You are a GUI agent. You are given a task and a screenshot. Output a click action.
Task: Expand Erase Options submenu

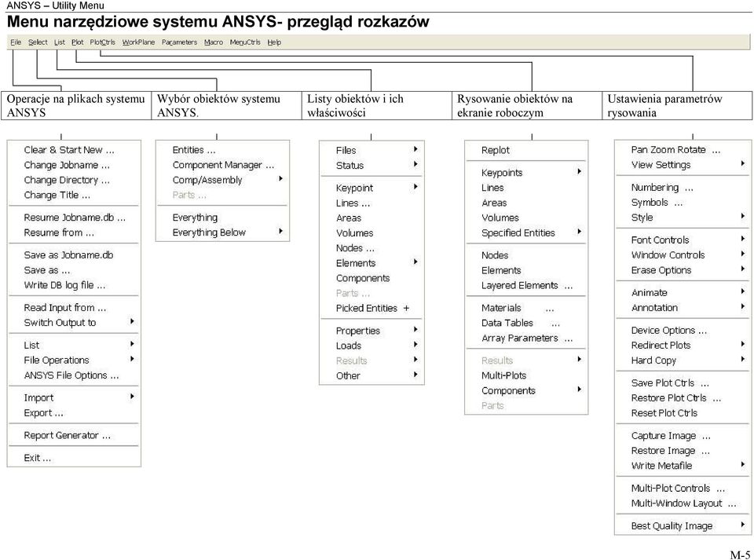683,270
